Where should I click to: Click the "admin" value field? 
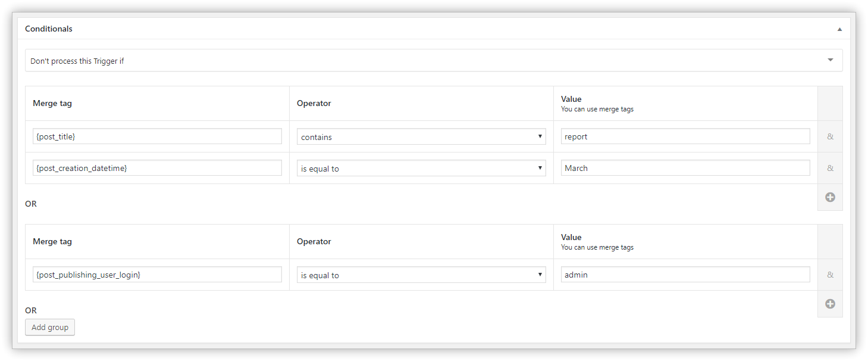coord(685,275)
